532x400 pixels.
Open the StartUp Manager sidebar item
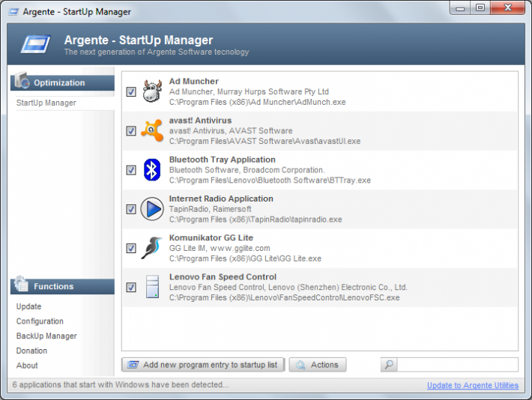[x=46, y=103]
